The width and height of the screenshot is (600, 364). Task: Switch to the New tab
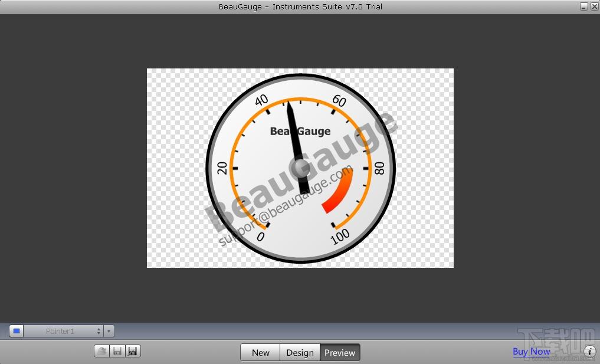click(261, 353)
